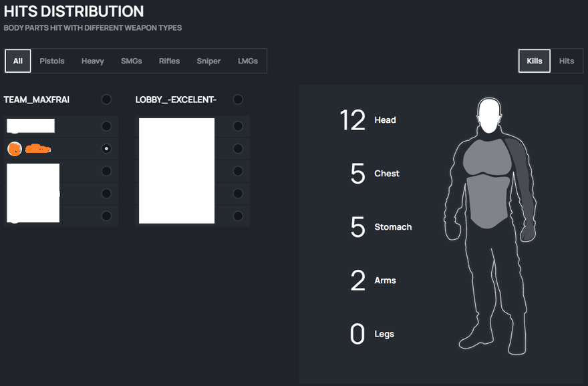Screen dimensions: 588x386
Task: Select the LOBBY_-EXCELENT- team radio button
Action: pyautogui.click(x=238, y=100)
